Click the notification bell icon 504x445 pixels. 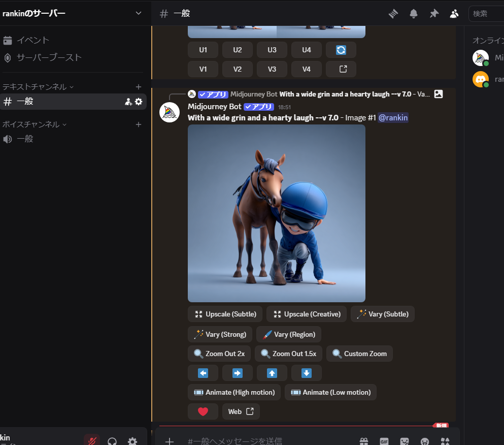pos(414,14)
